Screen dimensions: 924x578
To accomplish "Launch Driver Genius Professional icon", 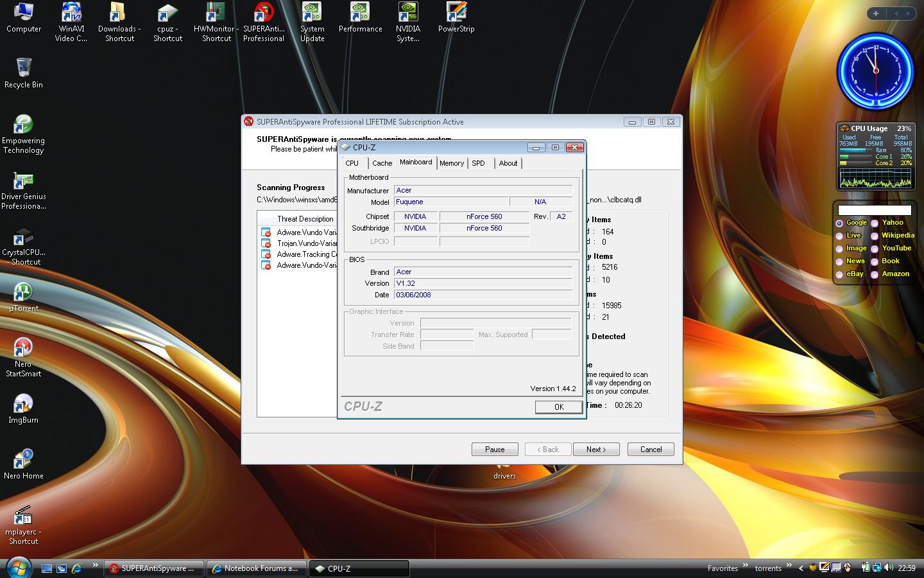I will (24, 190).
